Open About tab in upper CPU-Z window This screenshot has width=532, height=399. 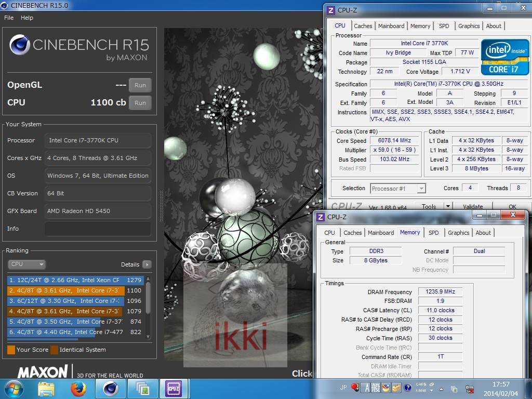tap(494, 26)
